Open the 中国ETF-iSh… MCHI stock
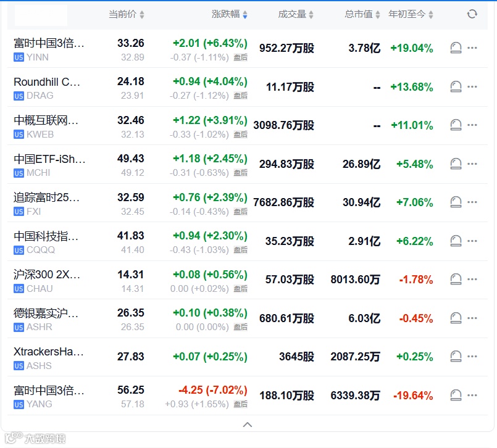The image size is (497, 448). tap(49, 165)
